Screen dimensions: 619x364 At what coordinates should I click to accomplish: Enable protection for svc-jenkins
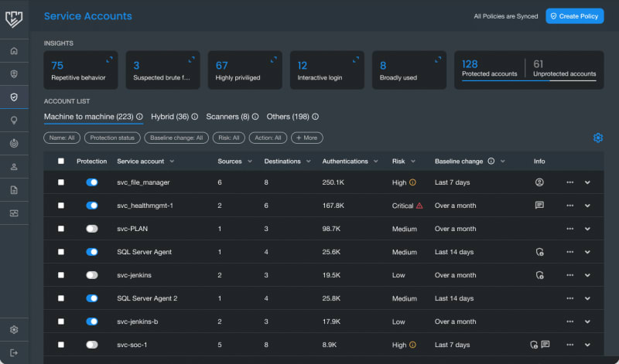point(92,275)
